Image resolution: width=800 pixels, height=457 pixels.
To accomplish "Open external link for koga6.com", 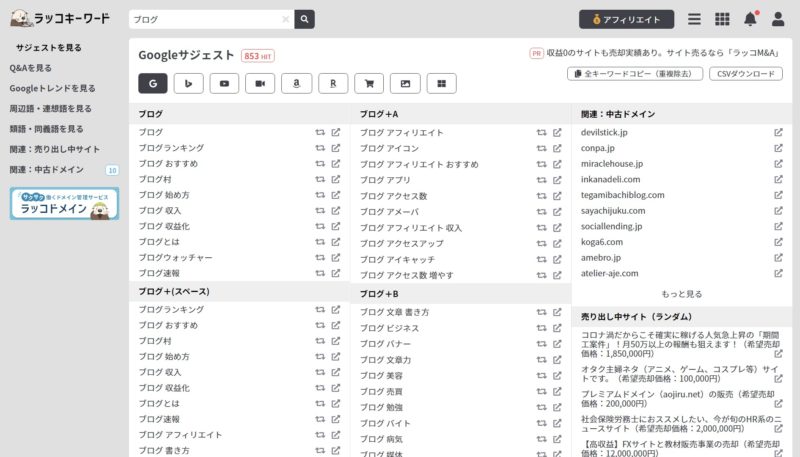I will (778, 242).
